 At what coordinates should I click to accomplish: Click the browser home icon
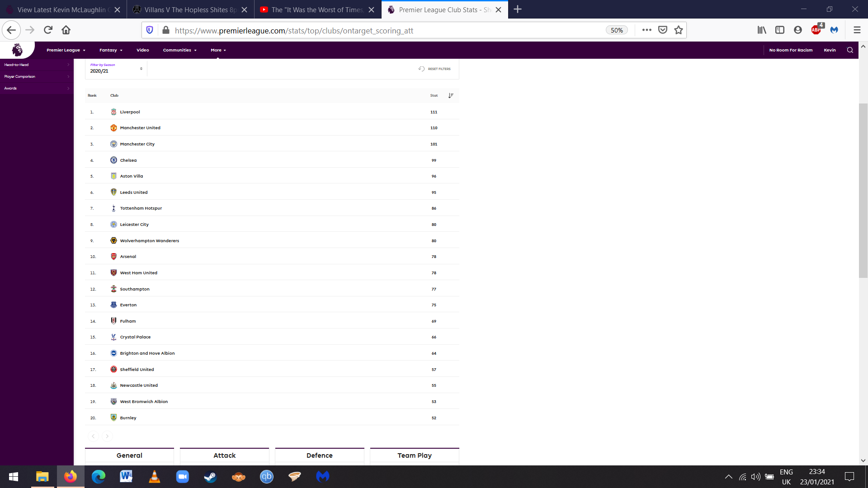click(66, 30)
